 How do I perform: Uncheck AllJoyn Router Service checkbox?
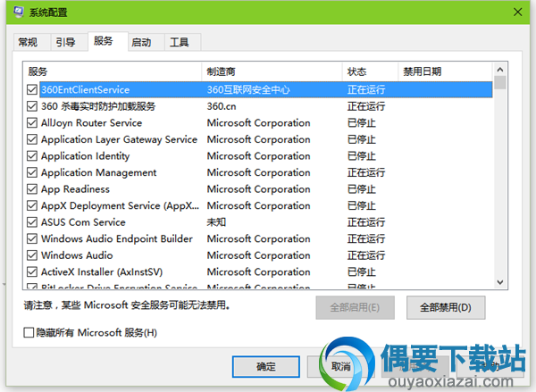point(32,122)
